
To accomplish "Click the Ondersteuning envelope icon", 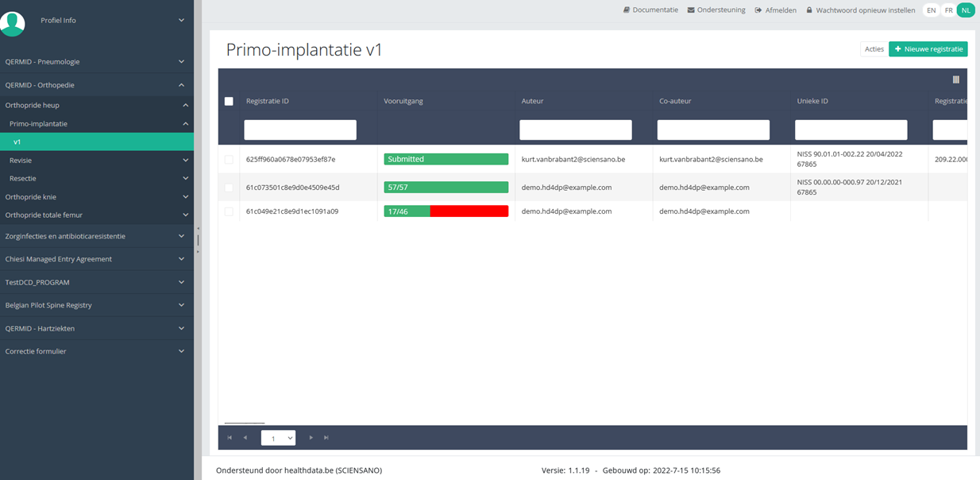I will click(691, 10).
